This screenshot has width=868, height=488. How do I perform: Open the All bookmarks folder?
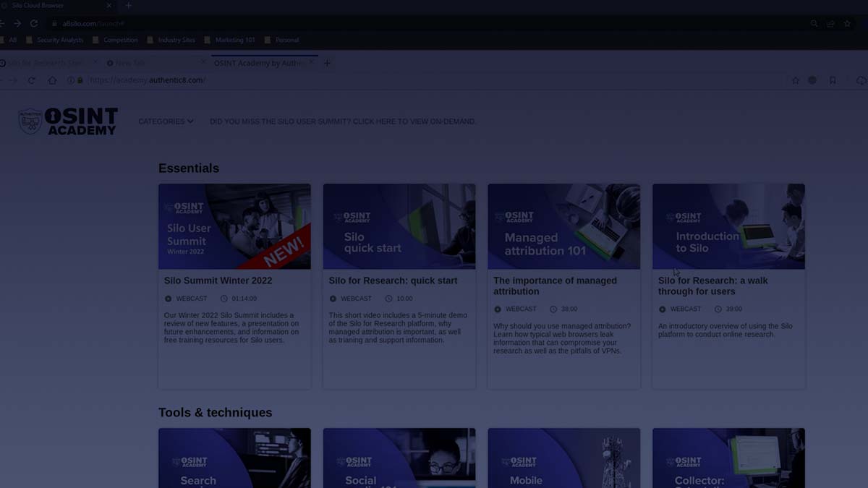point(8,40)
